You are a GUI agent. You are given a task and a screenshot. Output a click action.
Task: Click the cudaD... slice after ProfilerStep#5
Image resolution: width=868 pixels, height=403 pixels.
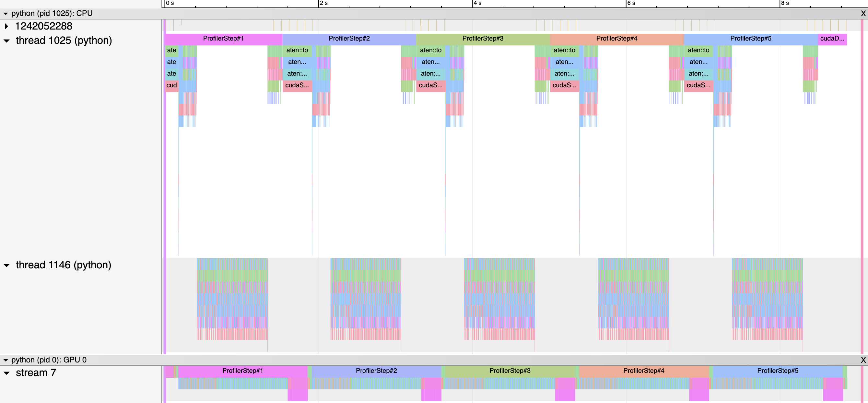(832, 38)
